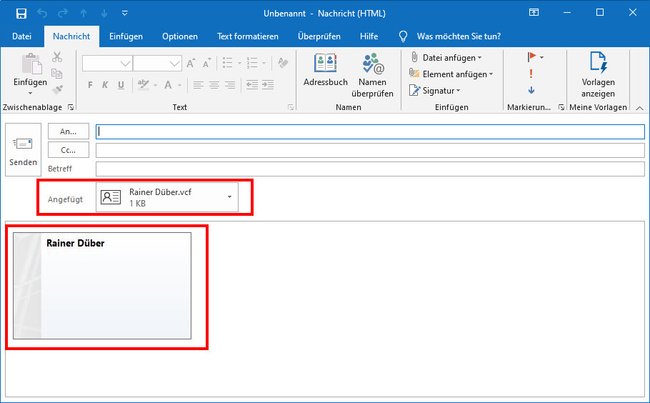This screenshot has width=650, height=403.
Task: Click the Cut scissors icon
Action: click(57, 57)
